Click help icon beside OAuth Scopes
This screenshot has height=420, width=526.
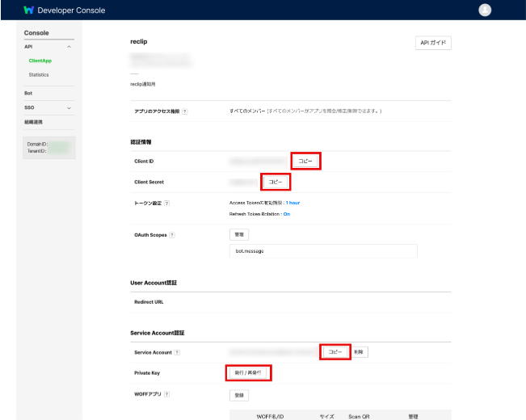(x=172, y=235)
